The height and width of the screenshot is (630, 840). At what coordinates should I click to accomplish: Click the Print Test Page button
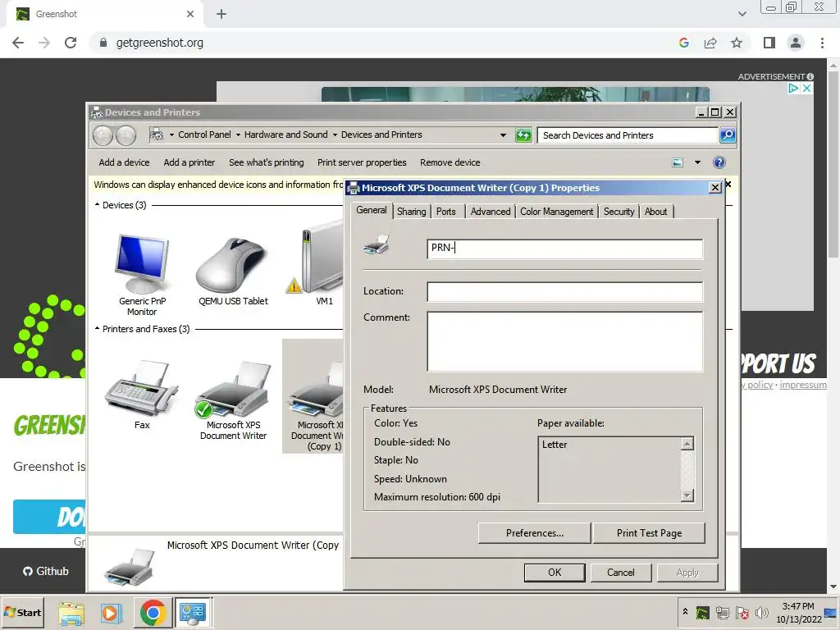pos(650,533)
